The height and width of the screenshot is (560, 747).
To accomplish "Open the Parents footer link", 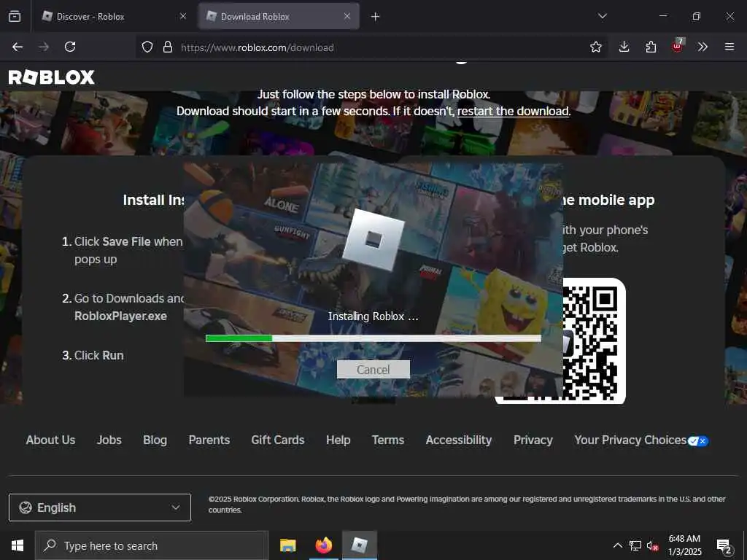I will (209, 440).
